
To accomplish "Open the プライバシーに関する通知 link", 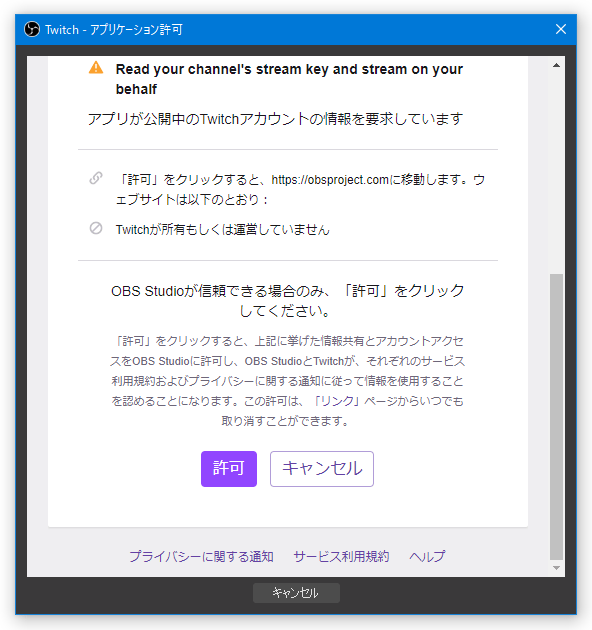I will click(x=201, y=556).
